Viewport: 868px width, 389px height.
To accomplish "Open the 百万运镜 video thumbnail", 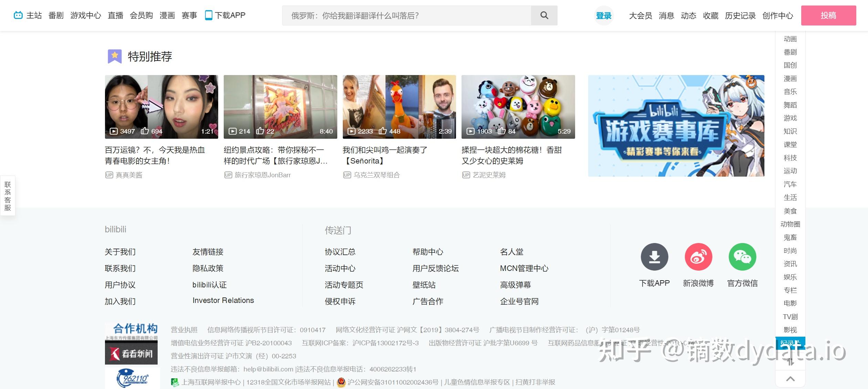I will point(161,107).
